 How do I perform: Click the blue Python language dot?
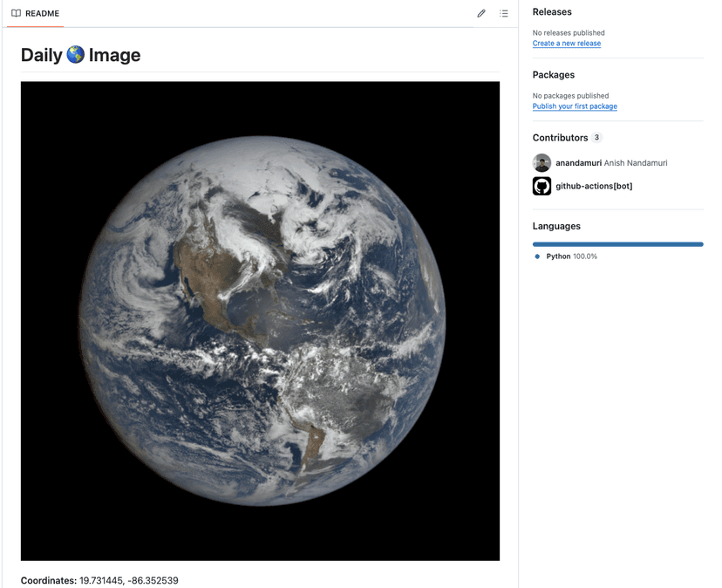click(536, 256)
